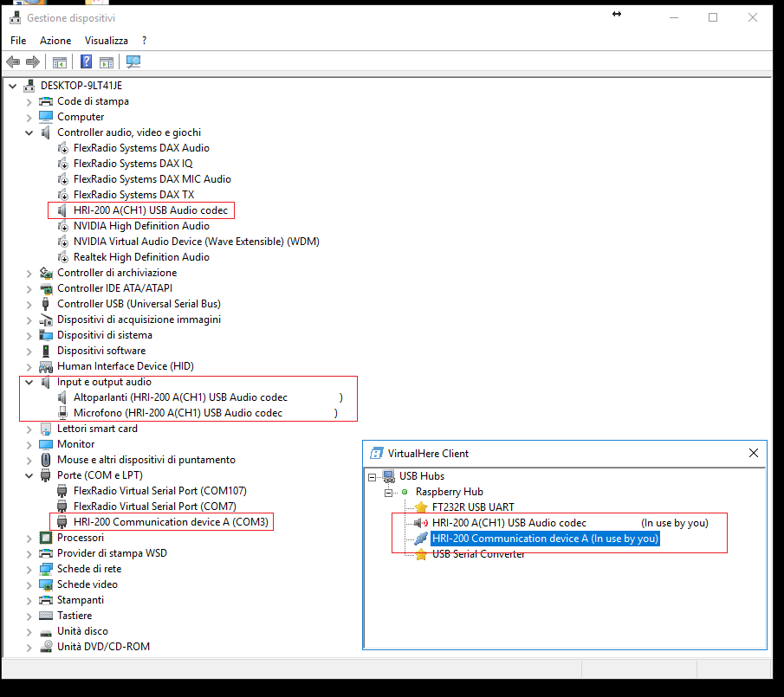This screenshot has width=784, height=697.
Task: Click the Dispositivi di acquisizione immagini icon
Action: (x=46, y=319)
